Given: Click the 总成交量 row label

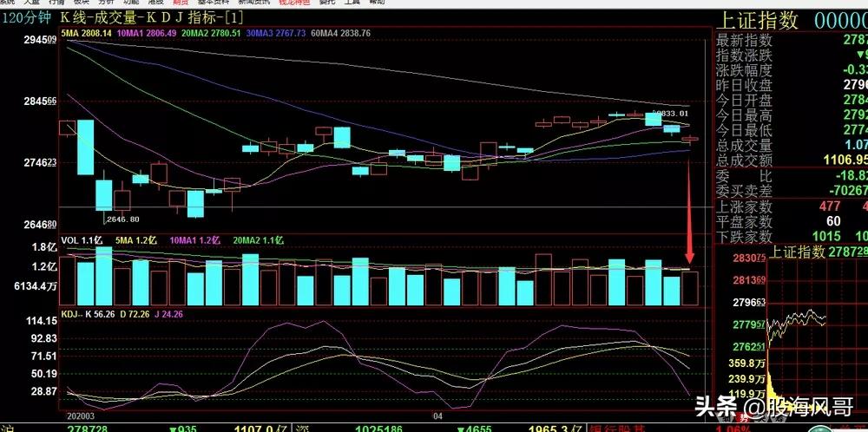Looking at the screenshot, I should click(x=744, y=146).
